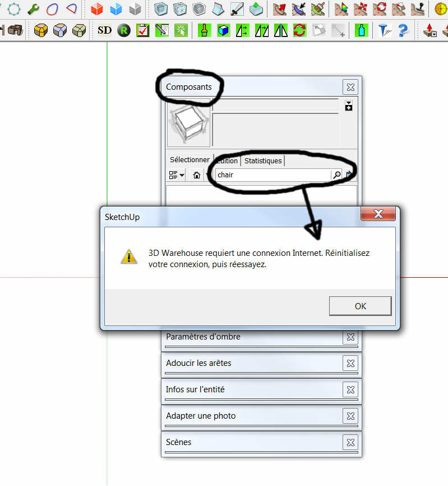Click the secondary selection pane toggle icon
448x486 pixels.
[x=349, y=106]
